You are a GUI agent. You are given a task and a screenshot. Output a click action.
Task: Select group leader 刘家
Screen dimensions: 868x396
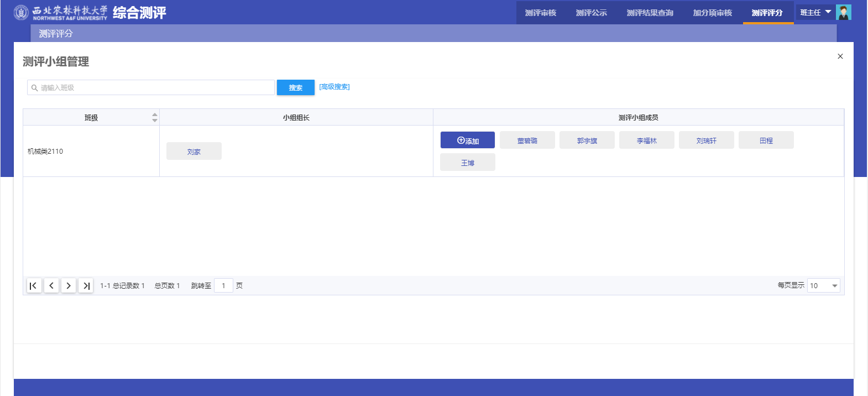(x=194, y=152)
